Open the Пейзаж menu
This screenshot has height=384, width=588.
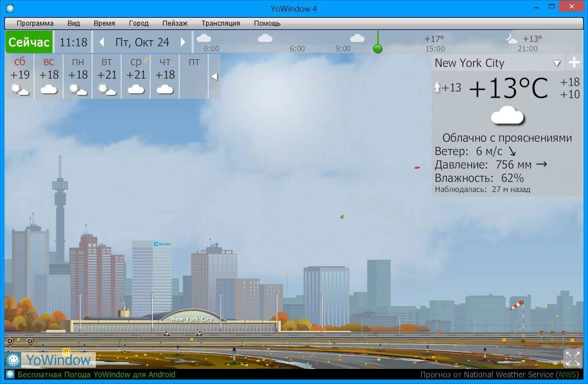(175, 23)
